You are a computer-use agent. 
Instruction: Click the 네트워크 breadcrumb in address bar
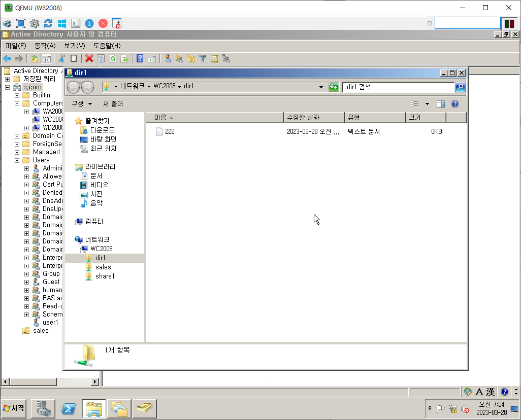click(x=132, y=86)
